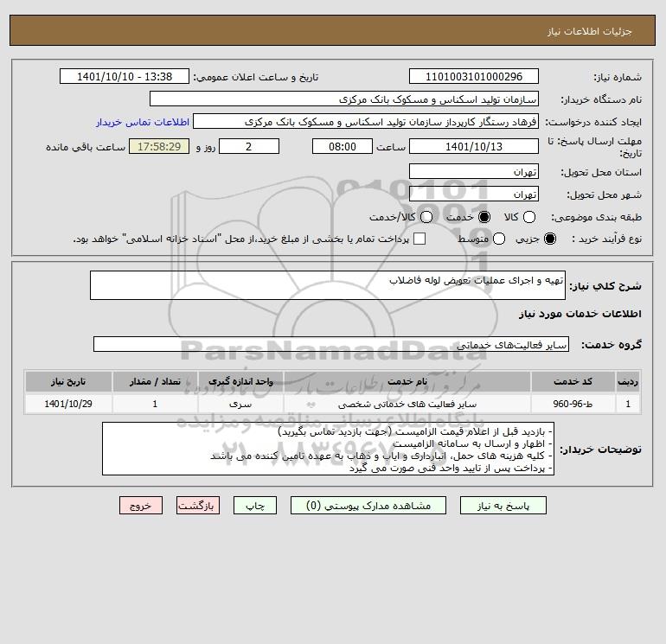
Task: Click cell سایر فعالیت های خدماتی شخصی
Action: [x=407, y=404]
